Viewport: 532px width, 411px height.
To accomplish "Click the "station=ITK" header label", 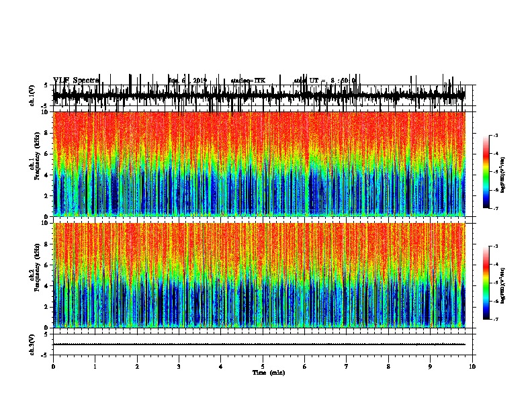I will pos(248,81).
